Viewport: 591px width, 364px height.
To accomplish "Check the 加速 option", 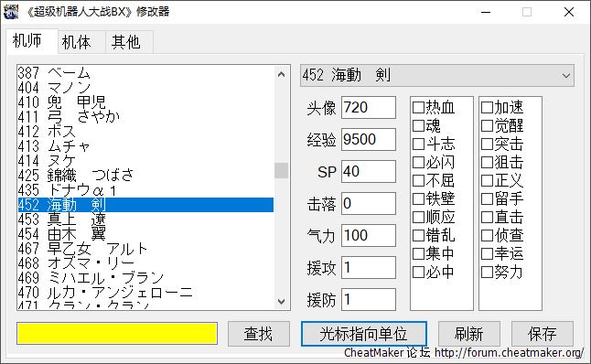I will click(487, 107).
